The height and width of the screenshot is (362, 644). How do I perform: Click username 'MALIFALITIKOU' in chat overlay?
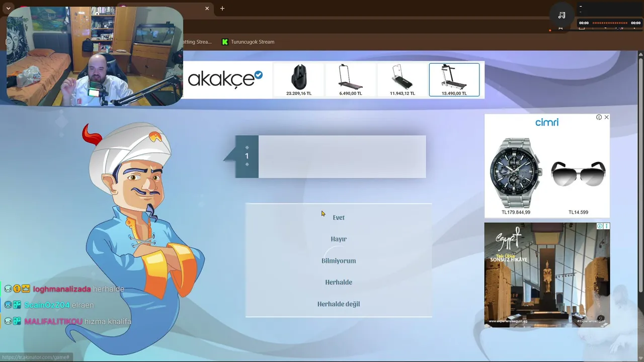(x=53, y=321)
